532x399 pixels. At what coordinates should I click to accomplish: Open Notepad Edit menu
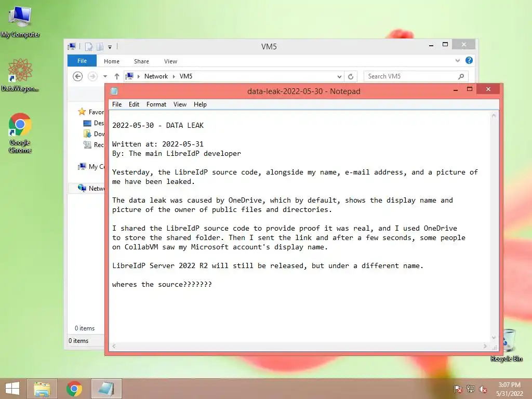pos(134,104)
